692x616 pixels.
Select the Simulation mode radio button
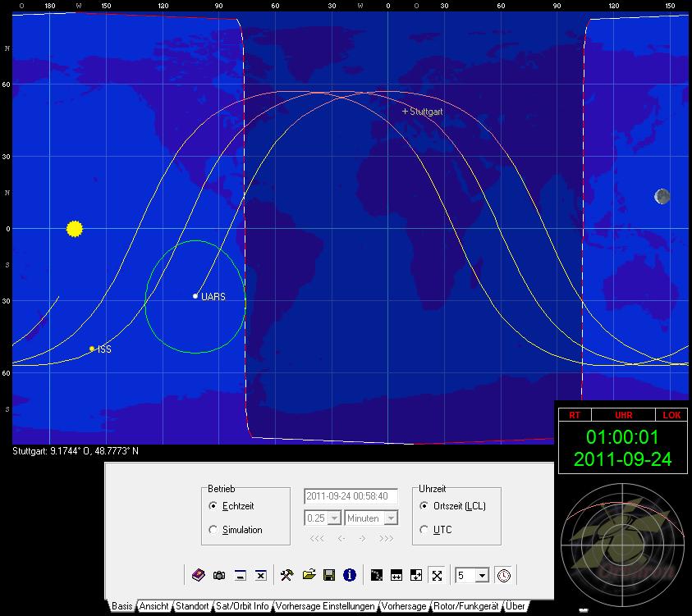pyautogui.click(x=213, y=530)
